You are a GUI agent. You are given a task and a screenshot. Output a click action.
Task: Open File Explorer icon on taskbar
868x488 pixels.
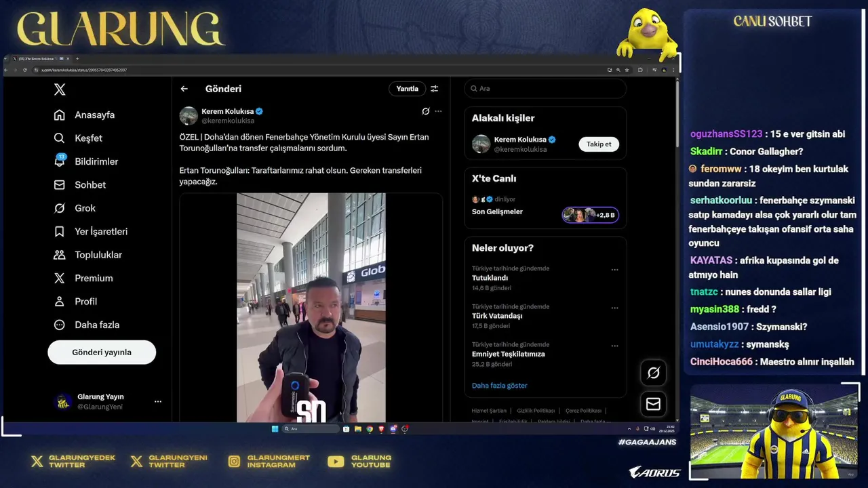(358, 429)
